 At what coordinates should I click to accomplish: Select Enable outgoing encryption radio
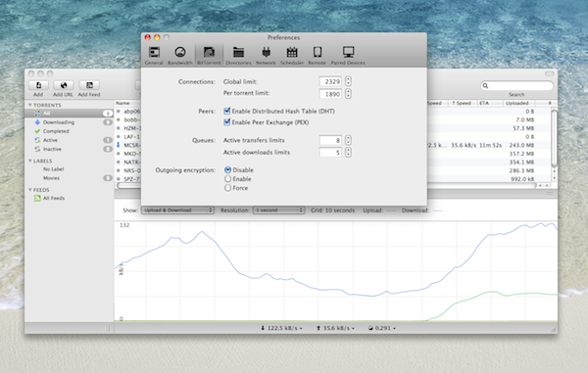point(227,179)
